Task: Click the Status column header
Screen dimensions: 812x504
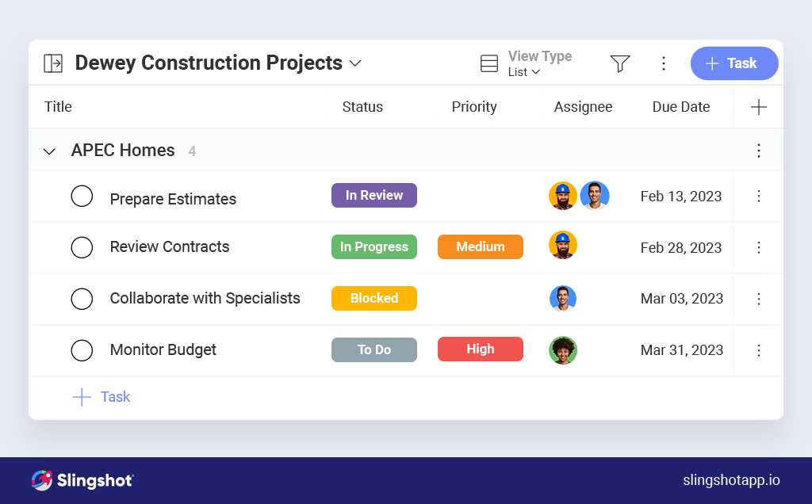Action: coord(362,107)
